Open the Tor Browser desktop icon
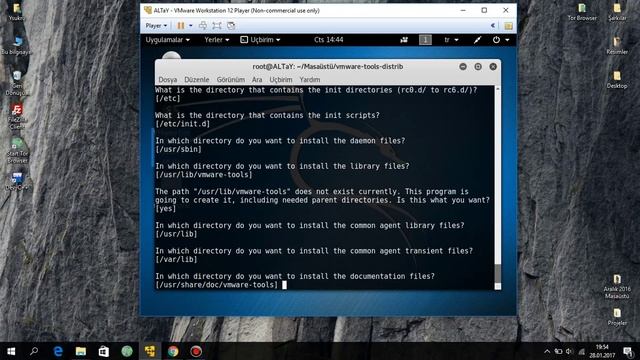 coord(582,12)
